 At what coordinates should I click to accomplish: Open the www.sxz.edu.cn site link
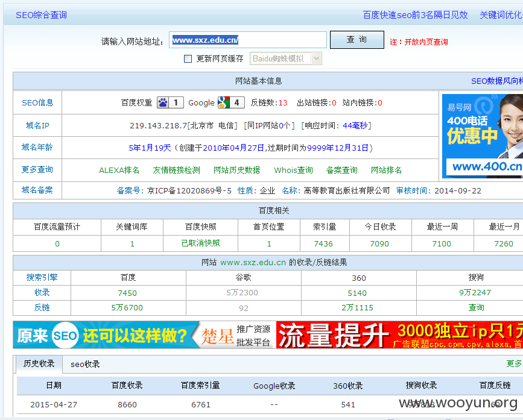[x=253, y=263]
